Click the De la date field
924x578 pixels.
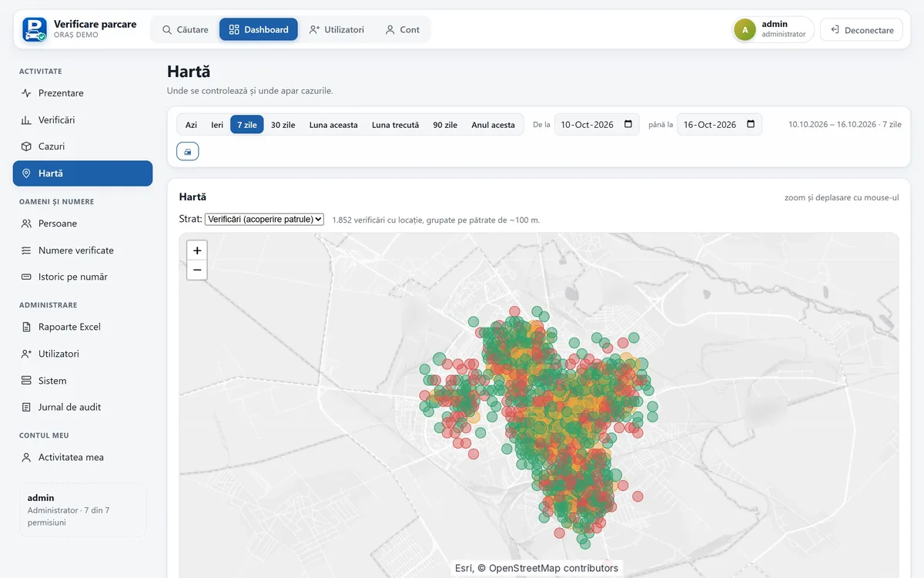[597, 125]
